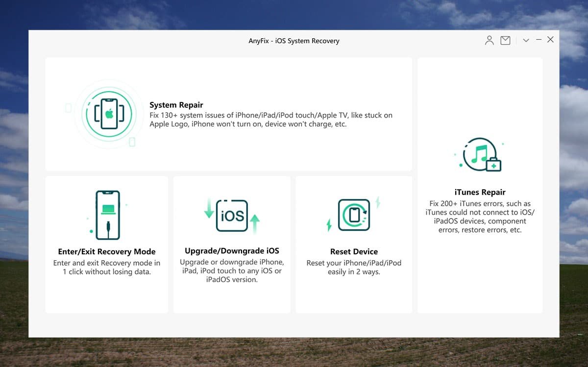The width and height of the screenshot is (588, 367).
Task: Open the iTunes Repair heading
Action: pyautogui.click(x=480, y=192)
